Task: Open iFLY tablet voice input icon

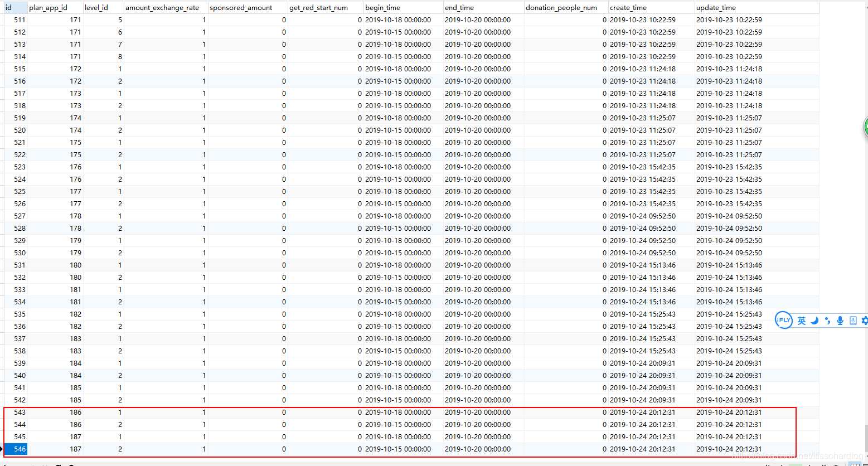Action: (x=853, y=321)
